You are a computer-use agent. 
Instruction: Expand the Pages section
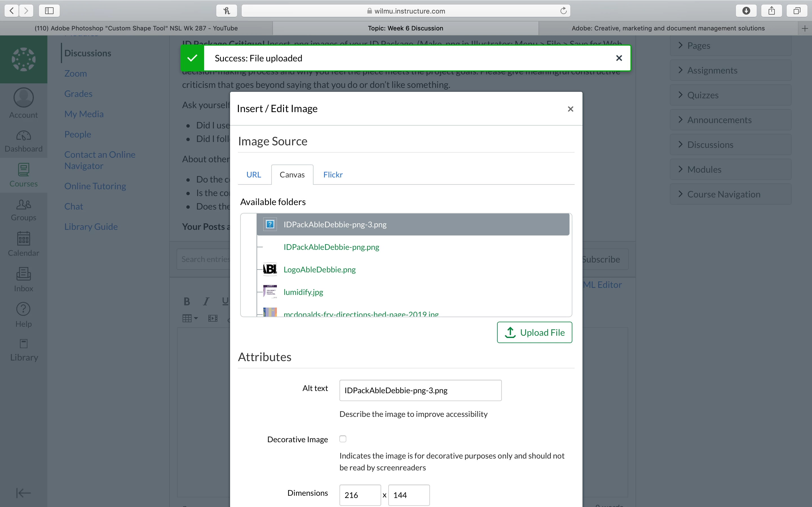(699, 46)
